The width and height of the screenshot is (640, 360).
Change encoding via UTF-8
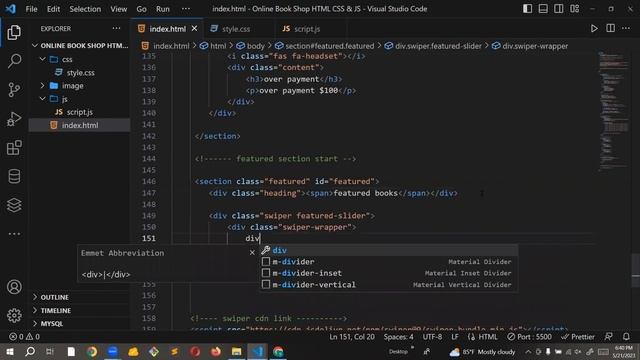(x=432, y=337)
